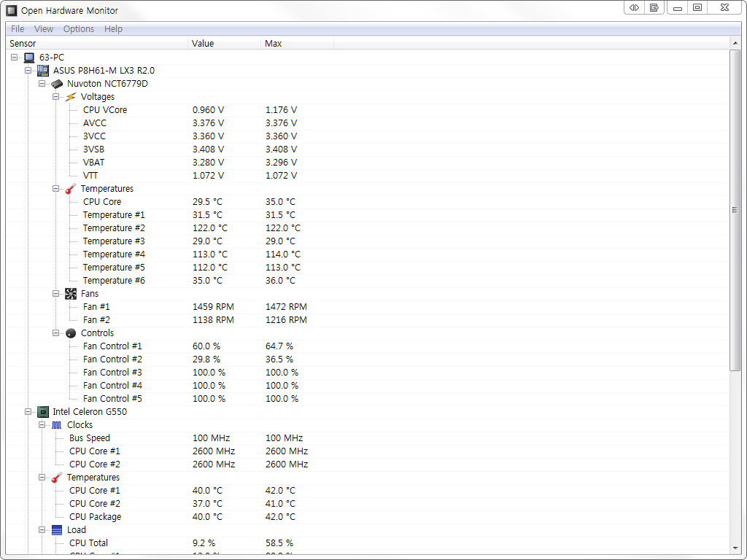747x560 pixels.
Task: Click the Max column header
Action: tap(298, 43)
